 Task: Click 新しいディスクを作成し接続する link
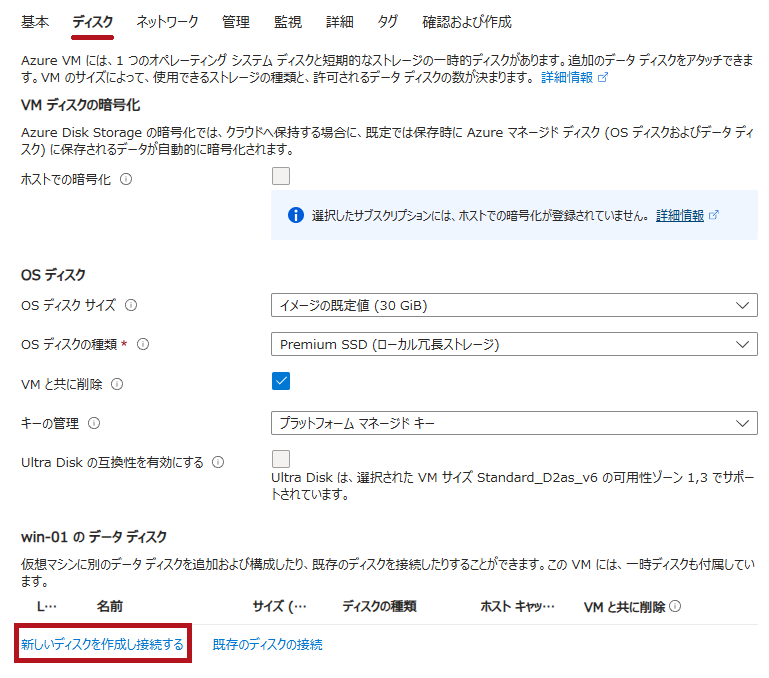pos(102,645)
